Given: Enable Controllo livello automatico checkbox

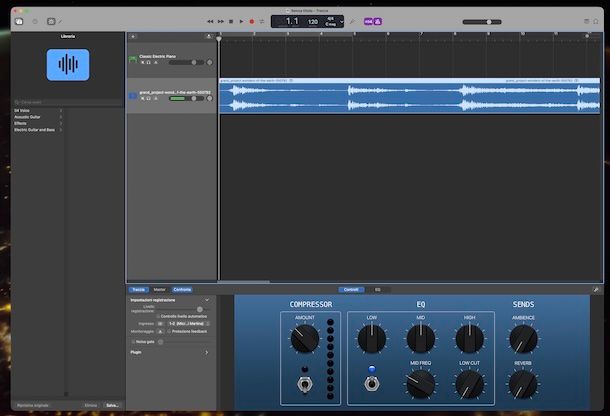Looking at the screenshot, I should [x=158, y=316].
